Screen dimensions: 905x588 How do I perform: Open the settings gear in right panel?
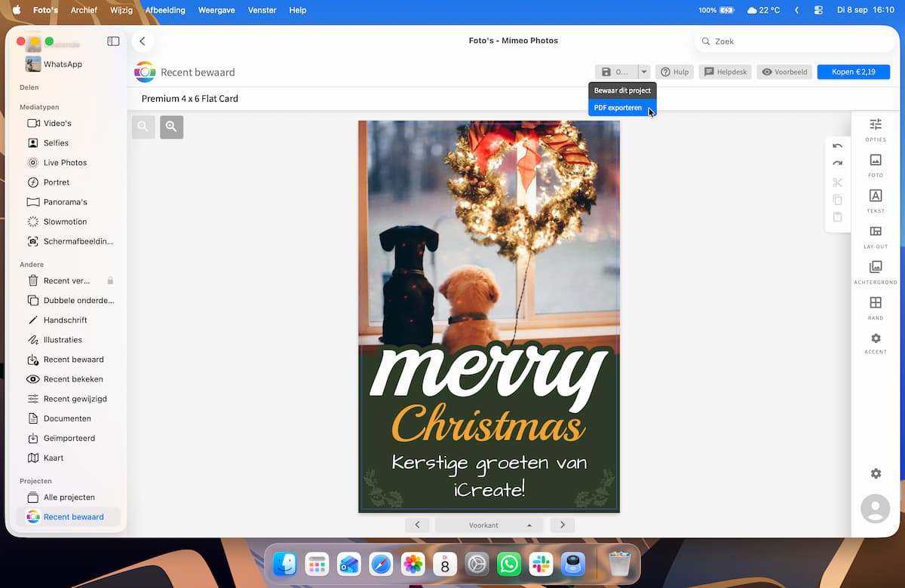[x=876, y=473]
